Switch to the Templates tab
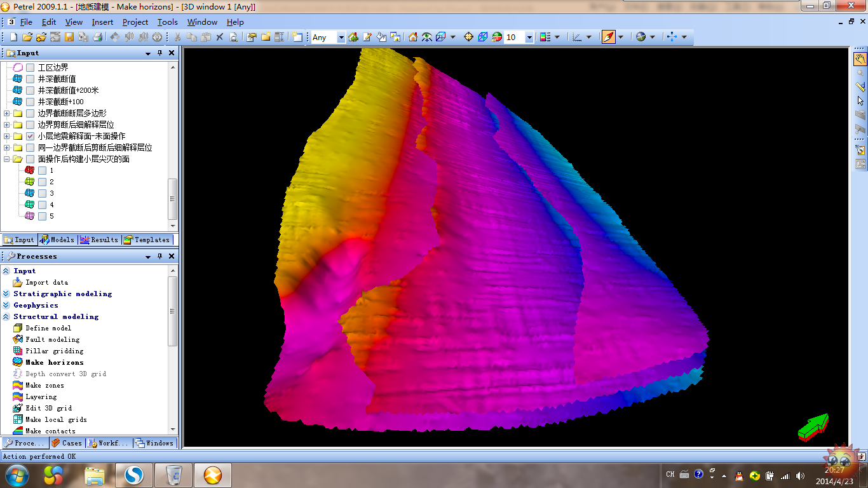Viewport: 868px width, 488px height. (x=147, y=240)
